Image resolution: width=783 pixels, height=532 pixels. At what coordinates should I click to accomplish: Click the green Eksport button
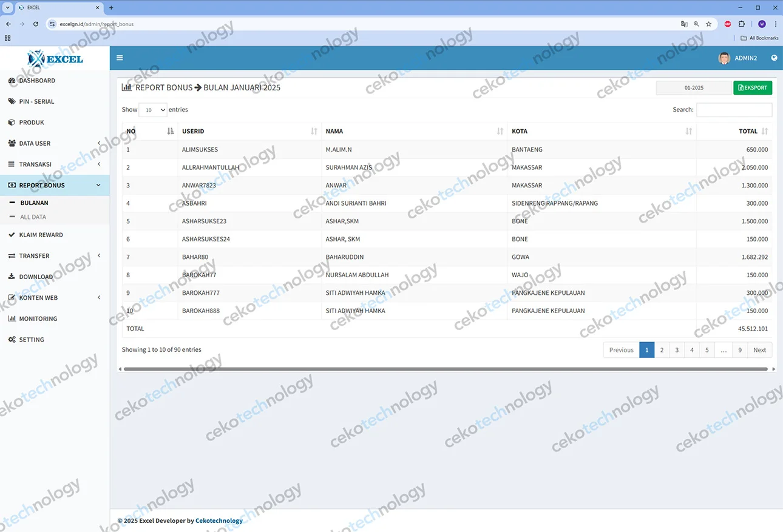coord(752,88)
